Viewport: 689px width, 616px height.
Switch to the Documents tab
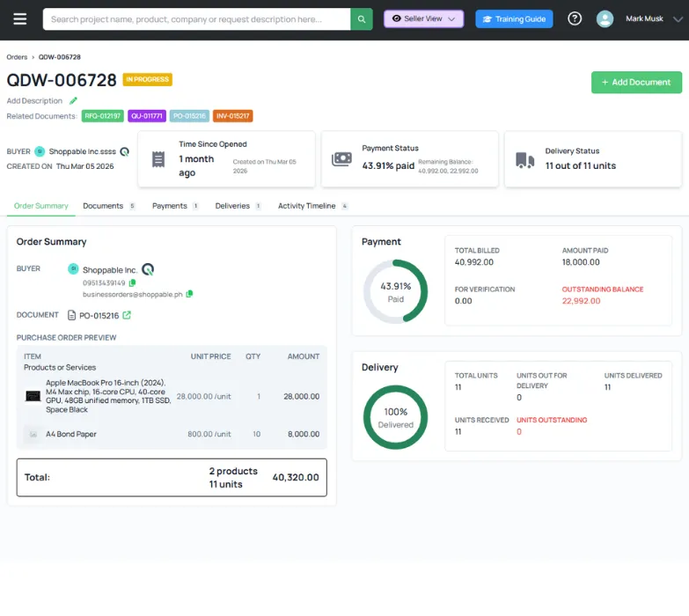coord(108,206)
